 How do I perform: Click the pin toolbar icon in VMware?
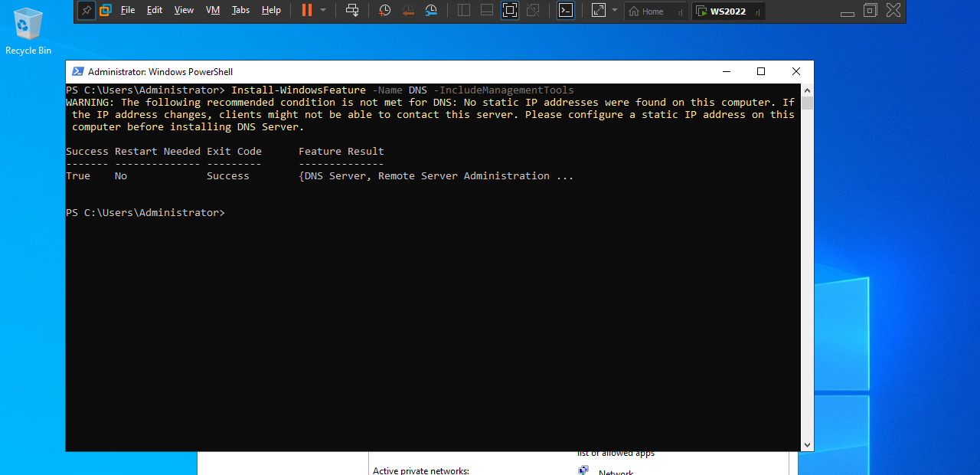click(x=87, y=11)
